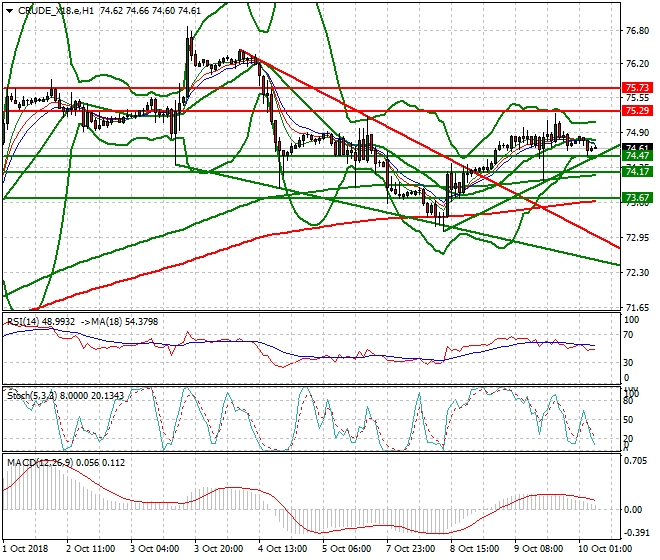Click the 76.80 price scale value
Screen dimensions: 660x560
[637, 30]
